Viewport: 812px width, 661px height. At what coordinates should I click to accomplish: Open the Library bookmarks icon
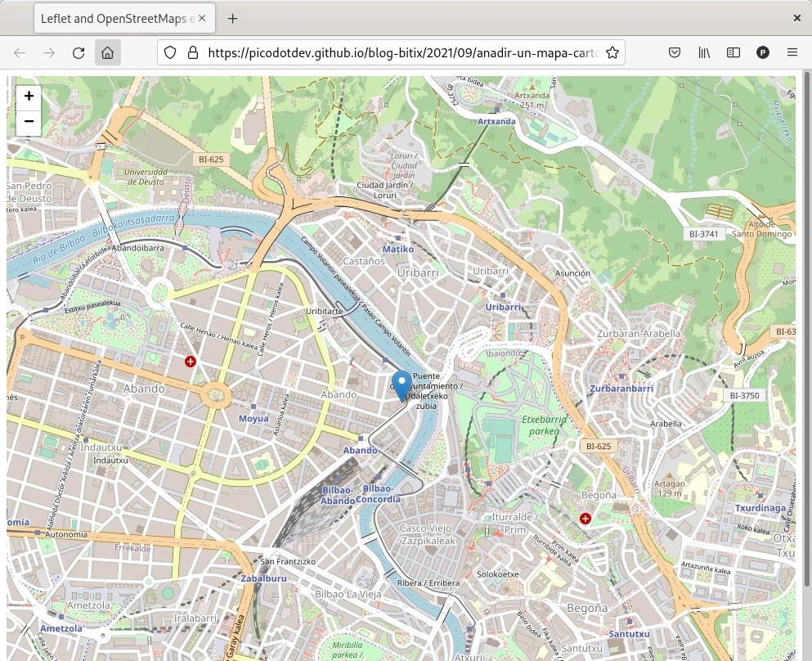pos(704,52)
